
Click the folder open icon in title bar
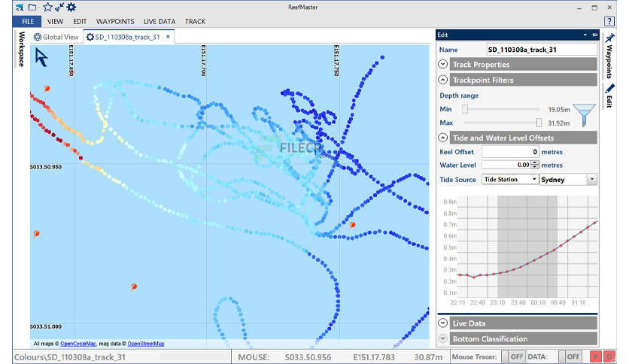click(32, 8)
